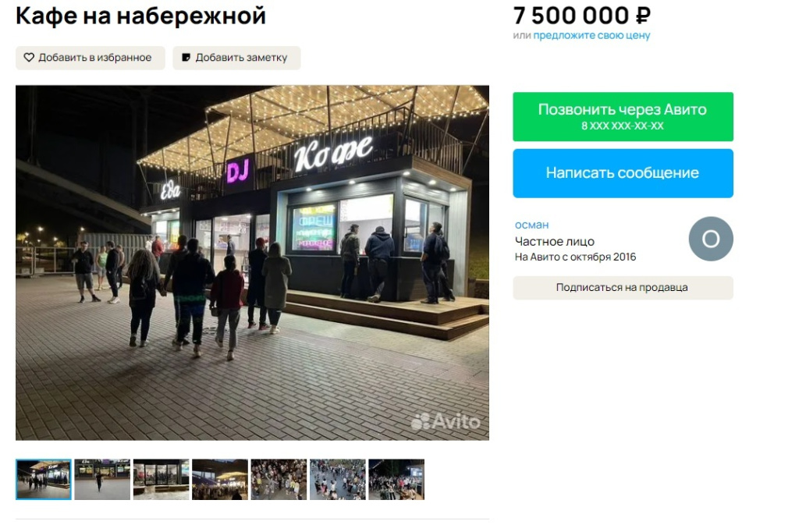
Task: Call seller with Позвонить через Авито
Action: pyautogui.click(x=623, y=117)
